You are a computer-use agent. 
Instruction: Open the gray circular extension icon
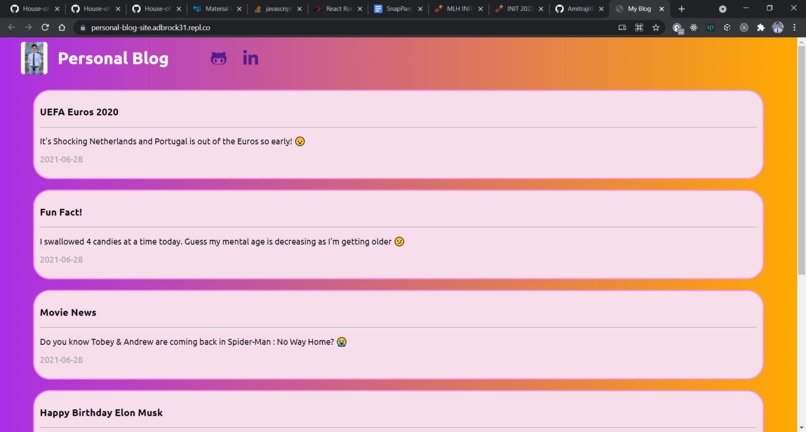[744, 28]
